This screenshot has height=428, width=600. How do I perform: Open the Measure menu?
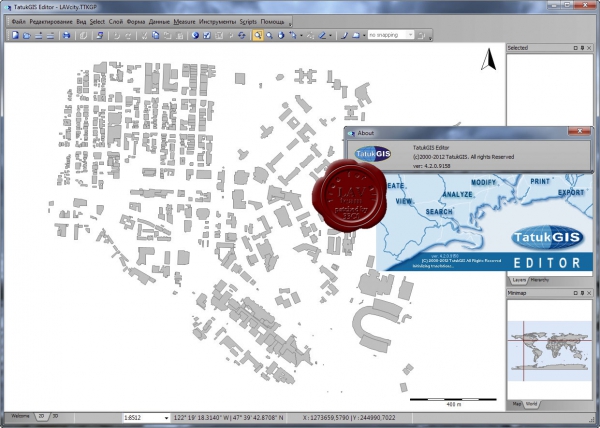click(x=184, y=22)
